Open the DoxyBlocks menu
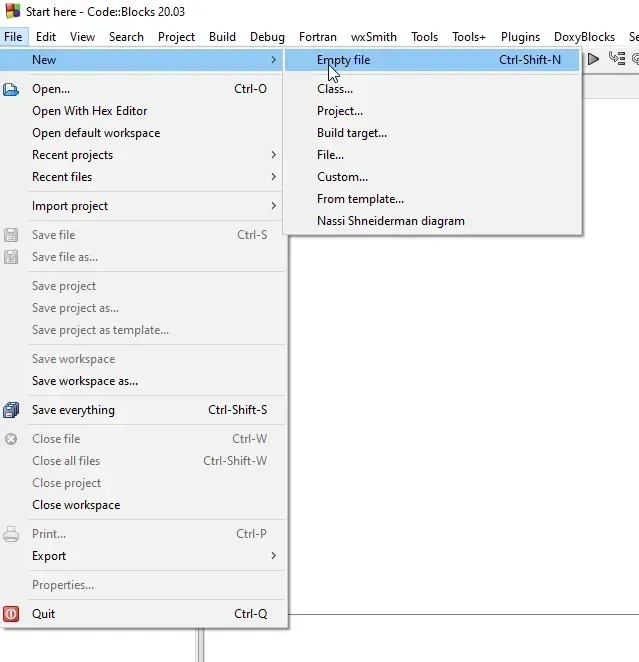The width and height of the screenshot is (639, 662). 584,37
